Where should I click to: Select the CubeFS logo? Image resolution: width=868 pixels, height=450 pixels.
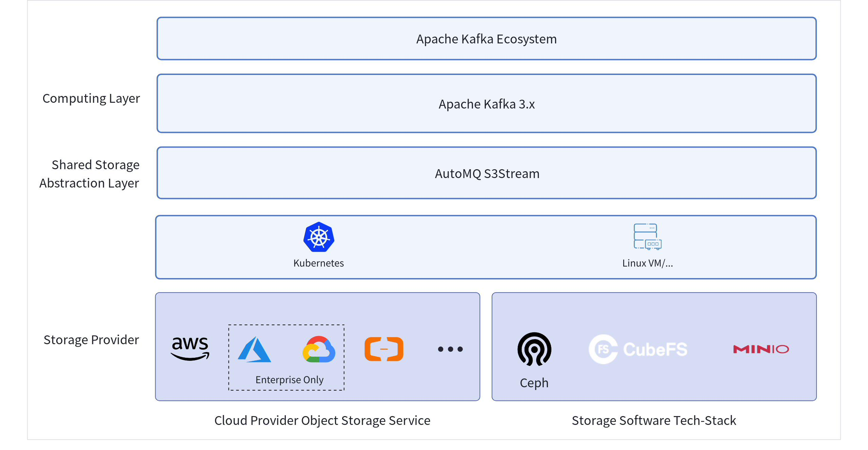638,349
